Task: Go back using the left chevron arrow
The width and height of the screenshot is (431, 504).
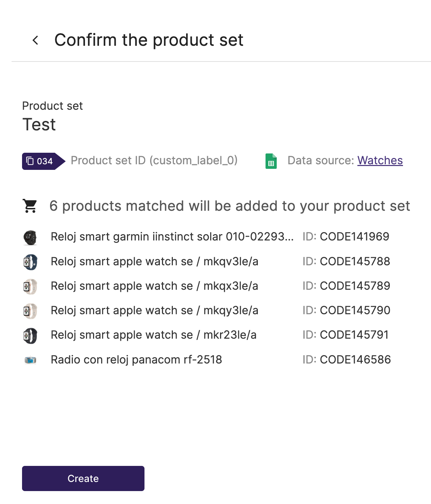Action: click(x=35, y=40)
